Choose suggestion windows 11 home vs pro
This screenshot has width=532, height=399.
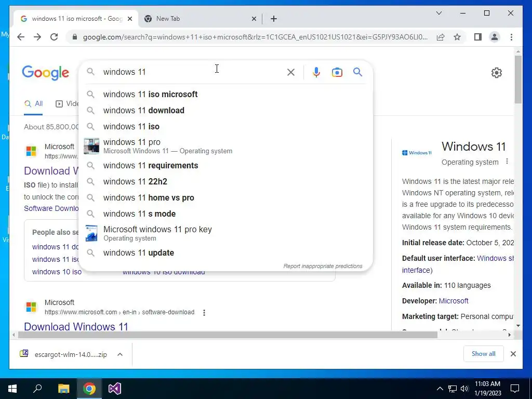click(225, 197)
